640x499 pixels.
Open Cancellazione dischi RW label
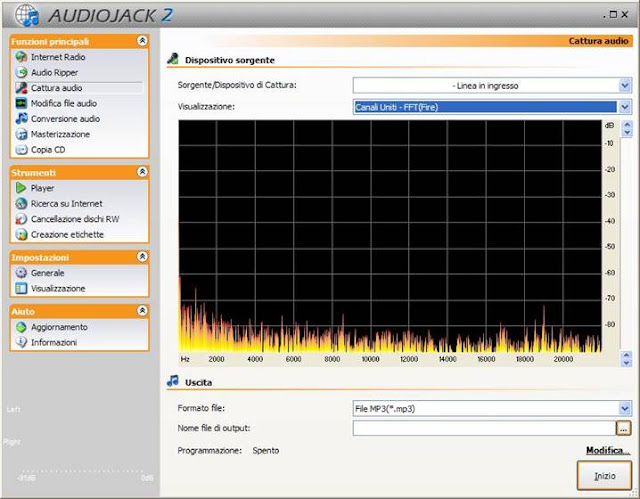pyautogui.click(x=75, y=220)
